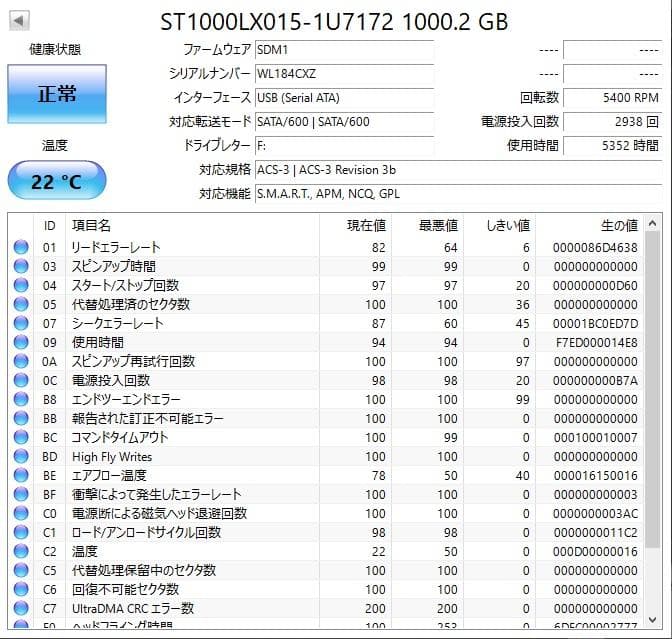Select the 衝撃によって発生したエラーレート attribute name
Viewport: 672px width, 639px height.
pos(156,494)
